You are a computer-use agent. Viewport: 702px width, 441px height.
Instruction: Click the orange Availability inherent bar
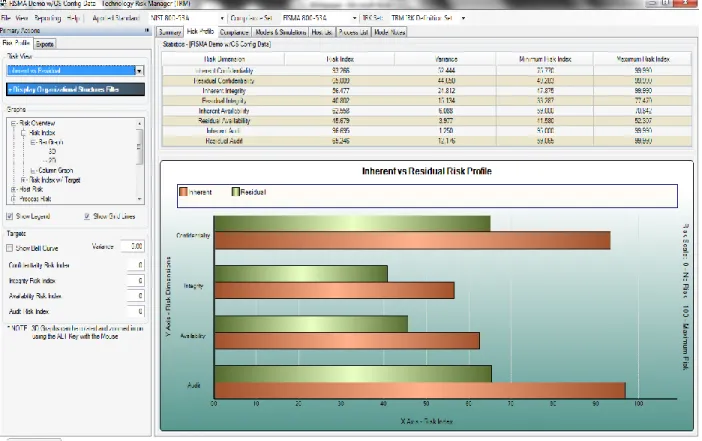coord(347,341)
